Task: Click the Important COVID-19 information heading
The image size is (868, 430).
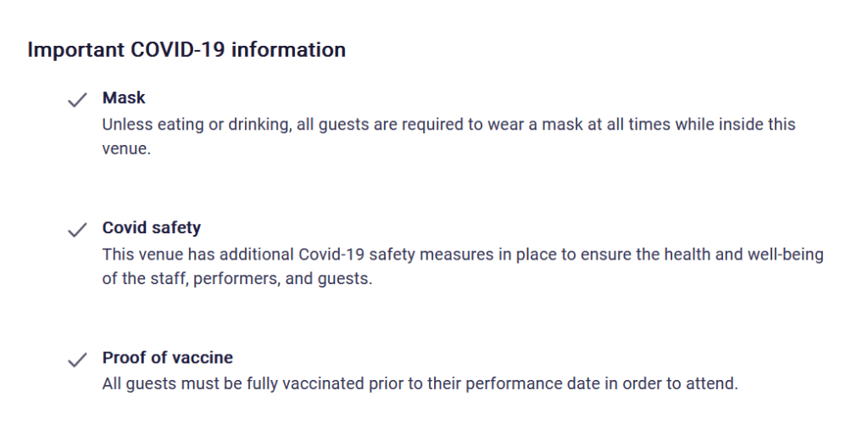Action: coord(186,50)
